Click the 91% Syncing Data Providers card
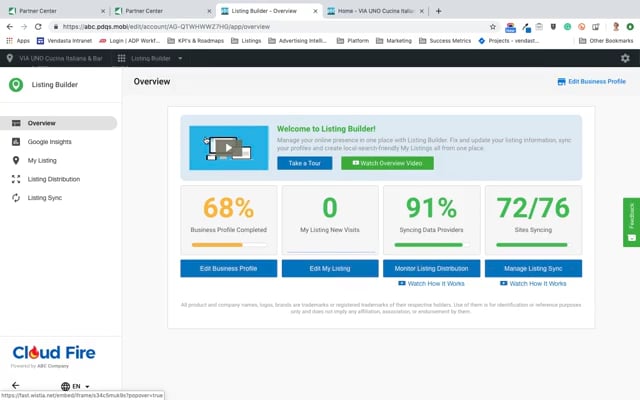 [431, 220]
